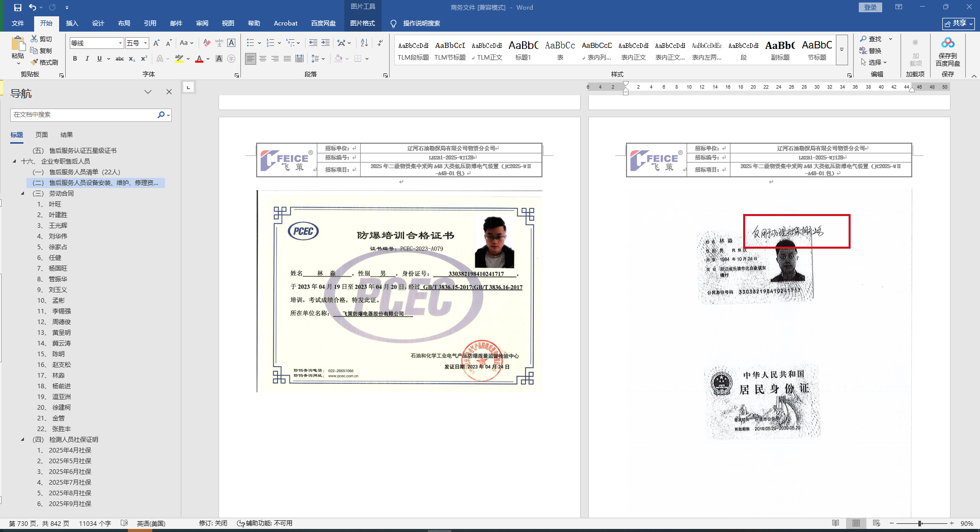Activate the 格式刷 format painter
Image resolution: width=980 pixels, height=532 pixels.
click(44, 62)
